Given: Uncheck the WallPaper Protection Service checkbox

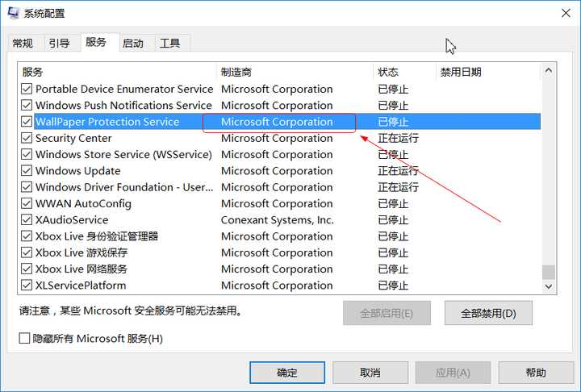Looking at the screenshot, I should tap(27, 122).
